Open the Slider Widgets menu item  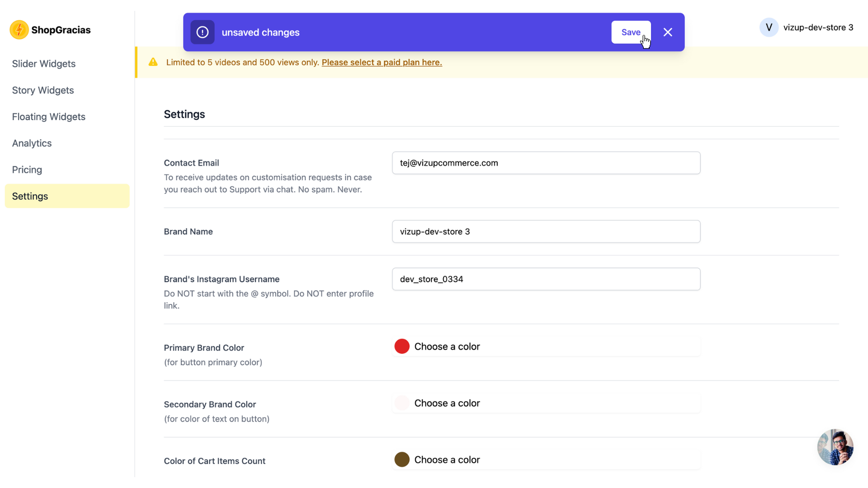[44, 64]
